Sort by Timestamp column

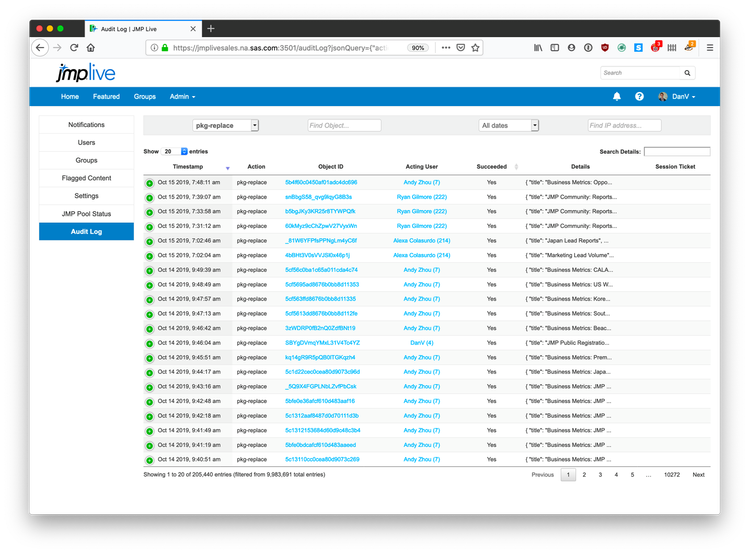click(x=188, y=167)
